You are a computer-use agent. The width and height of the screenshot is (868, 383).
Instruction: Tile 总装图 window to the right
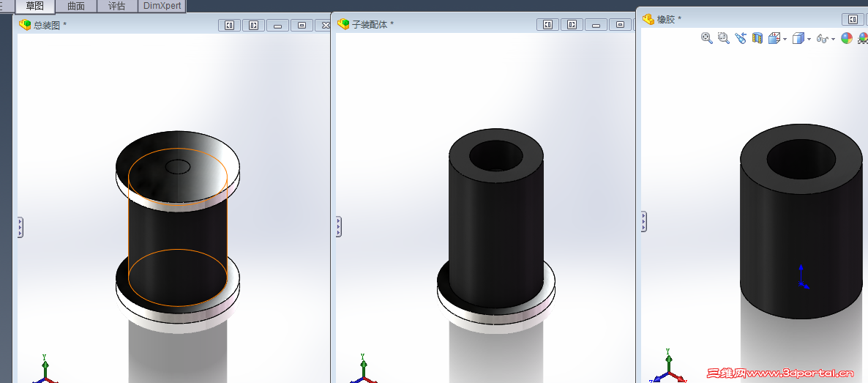(x=253, y=25)
